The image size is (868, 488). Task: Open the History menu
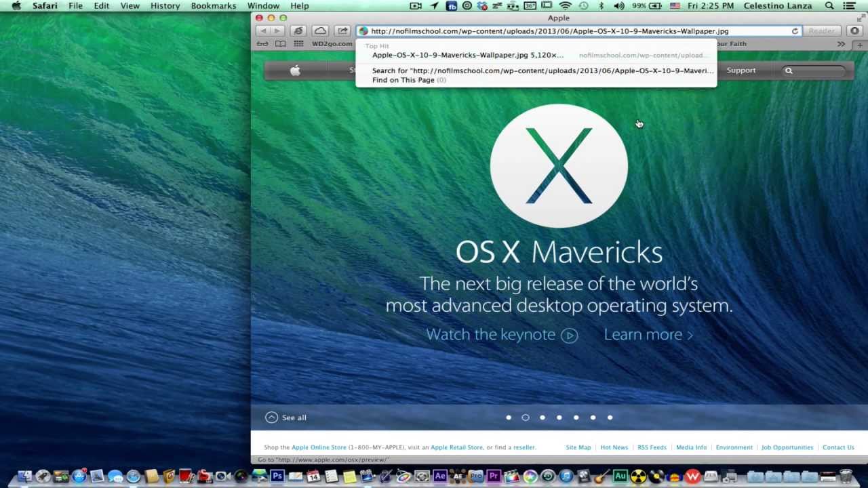pos(165,6)
